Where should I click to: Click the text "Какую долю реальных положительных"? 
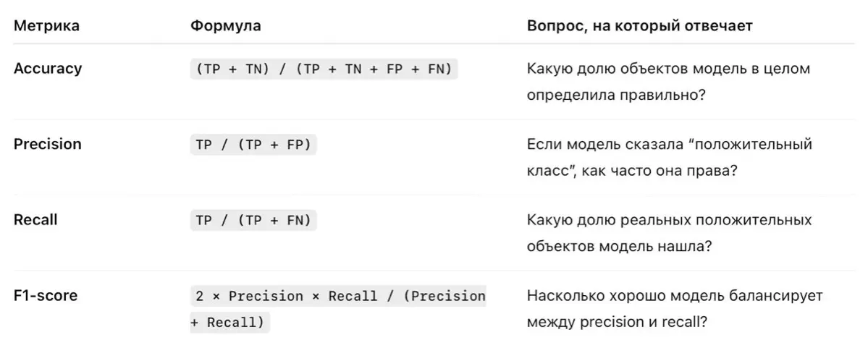pos(670,219)
